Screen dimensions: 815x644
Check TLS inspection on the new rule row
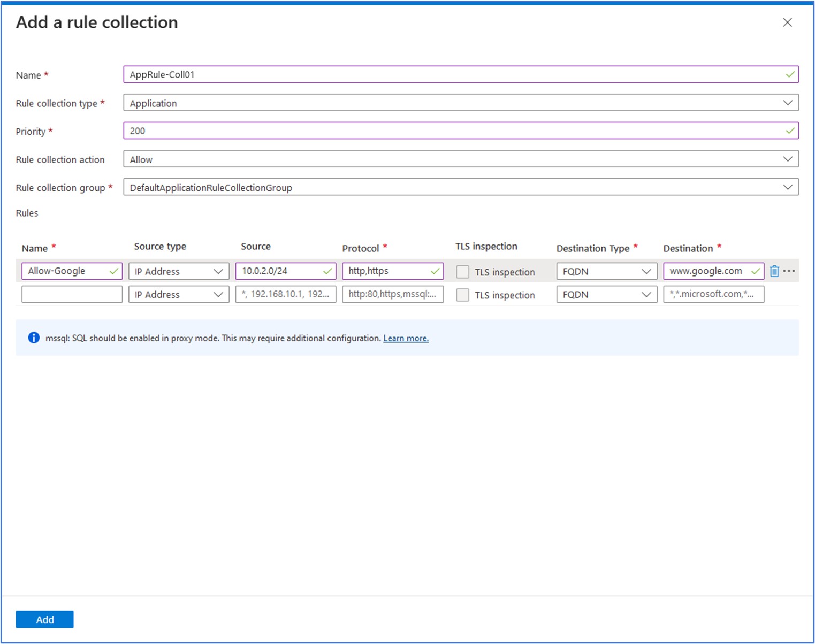tap(462, 295)
